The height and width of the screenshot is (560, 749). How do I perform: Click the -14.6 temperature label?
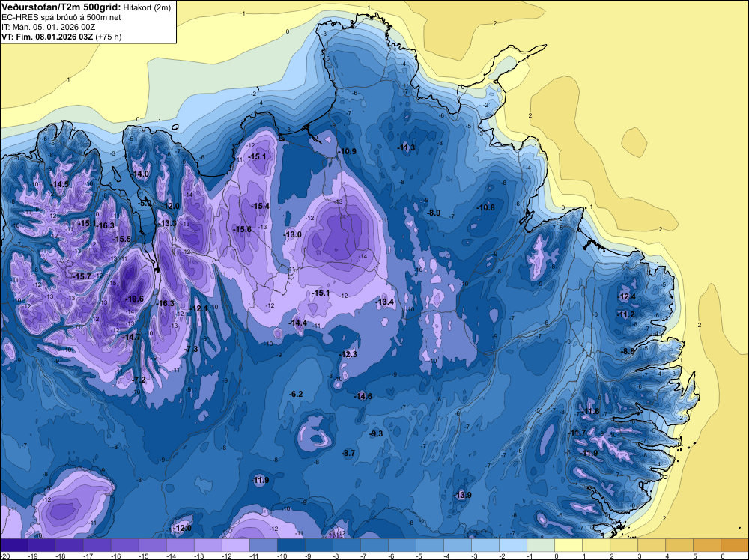[x=363, y=396]
